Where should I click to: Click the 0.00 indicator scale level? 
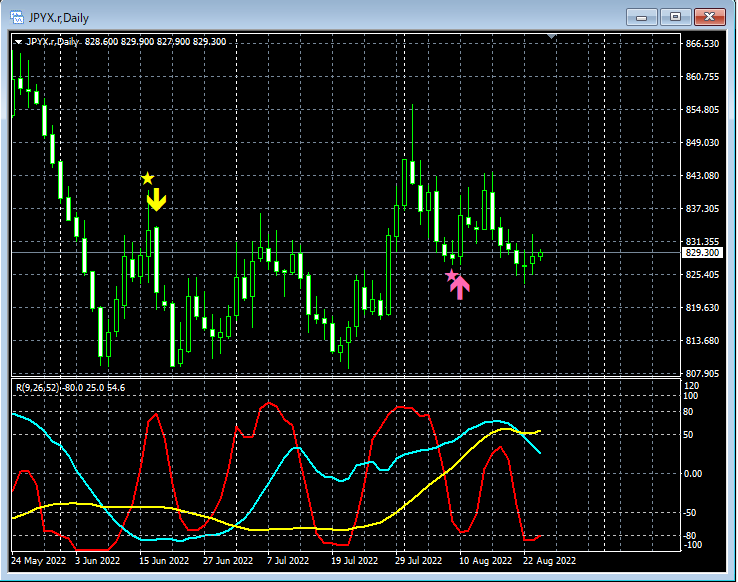pyautogui.click(x=693, y=474)
